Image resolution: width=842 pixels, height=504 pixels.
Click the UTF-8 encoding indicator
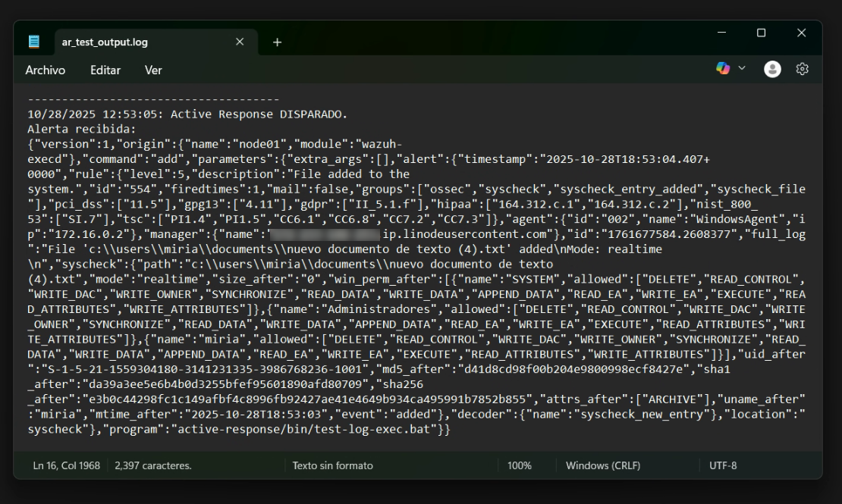pos(723,465)
